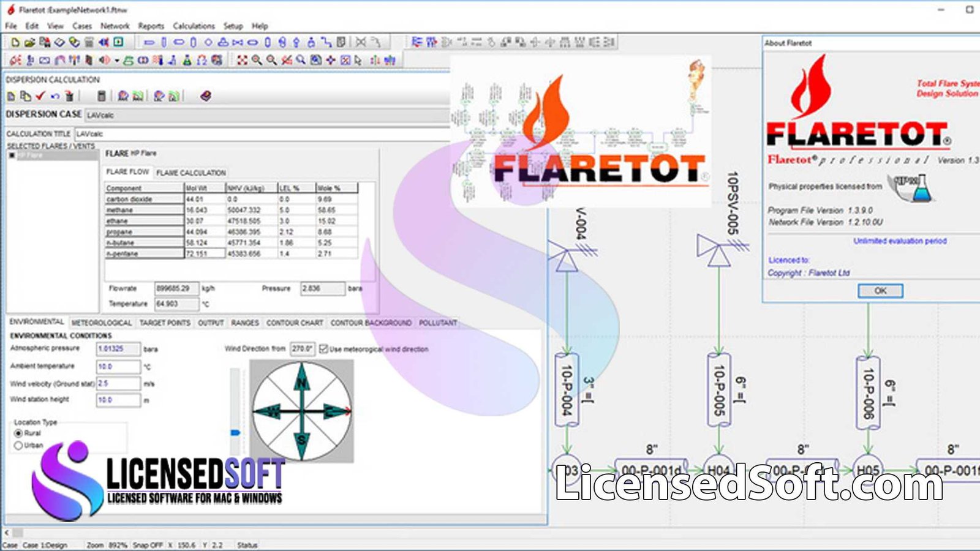Screen dimensions: 980x551
Task: Click the wind direction compass dial
Action: coord(301,411)
